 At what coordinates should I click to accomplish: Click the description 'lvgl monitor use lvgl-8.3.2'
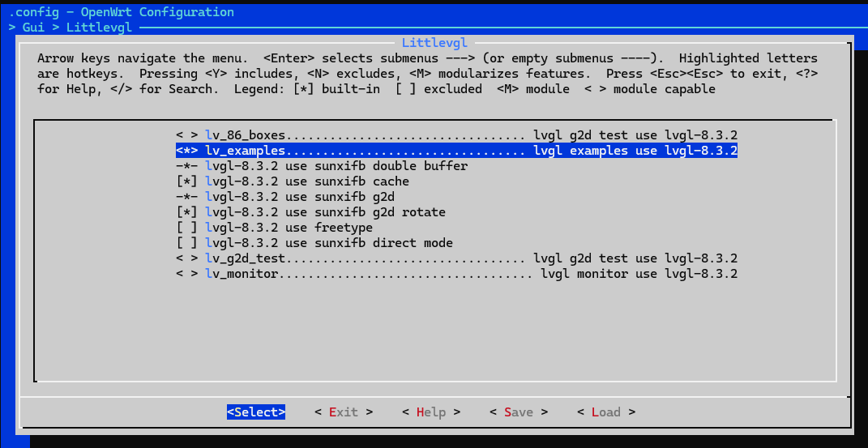pos(639,274)
